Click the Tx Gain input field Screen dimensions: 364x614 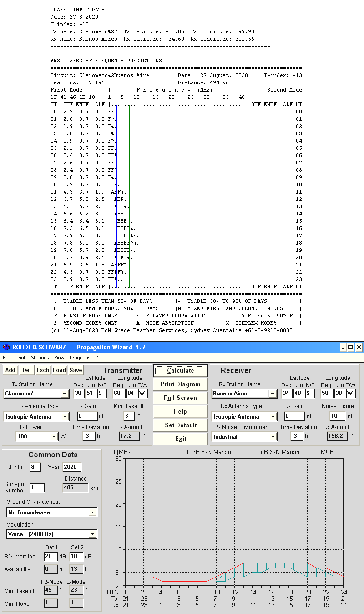click(87, 416)
